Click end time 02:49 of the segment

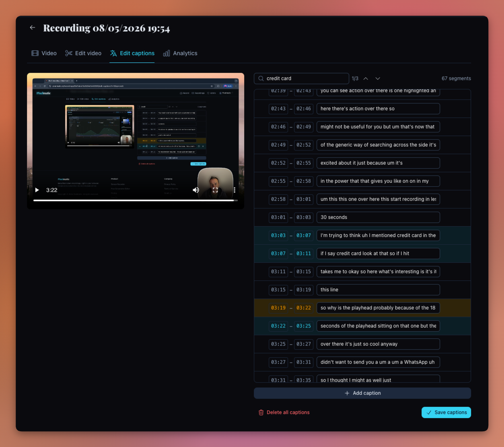click(304, 127)
